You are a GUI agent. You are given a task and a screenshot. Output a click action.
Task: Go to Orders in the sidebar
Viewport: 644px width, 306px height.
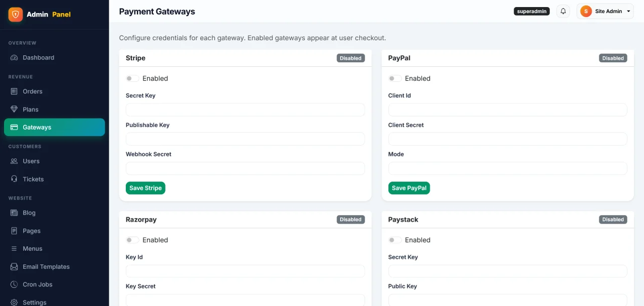(54, 91)
